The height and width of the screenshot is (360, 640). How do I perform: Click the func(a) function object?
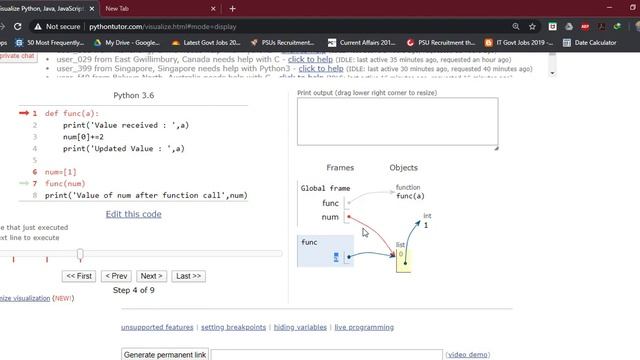point(410,196)
